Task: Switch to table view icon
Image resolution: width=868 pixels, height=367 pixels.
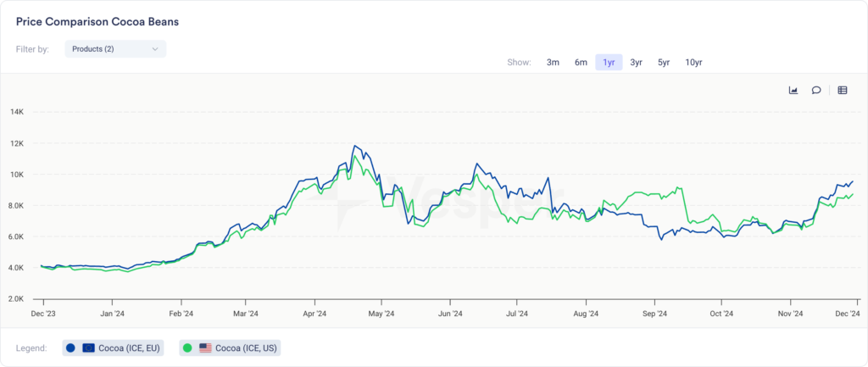Action: [x=843, y=90]
